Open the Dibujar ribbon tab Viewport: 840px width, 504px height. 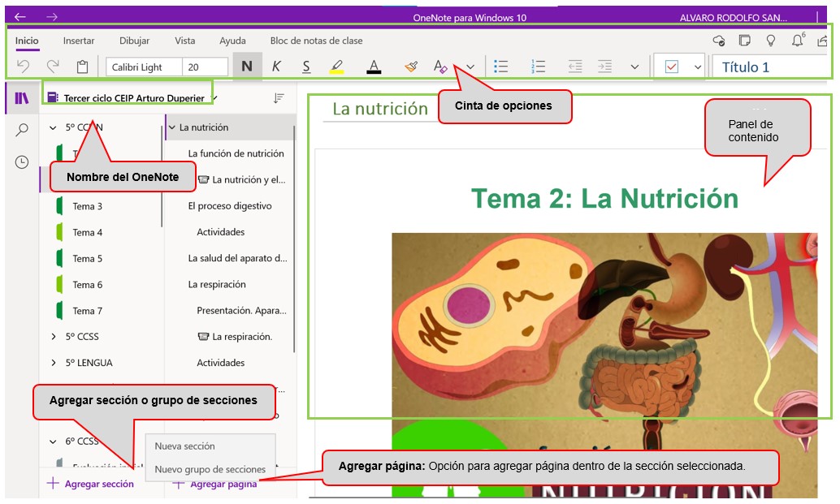[134, 41]
